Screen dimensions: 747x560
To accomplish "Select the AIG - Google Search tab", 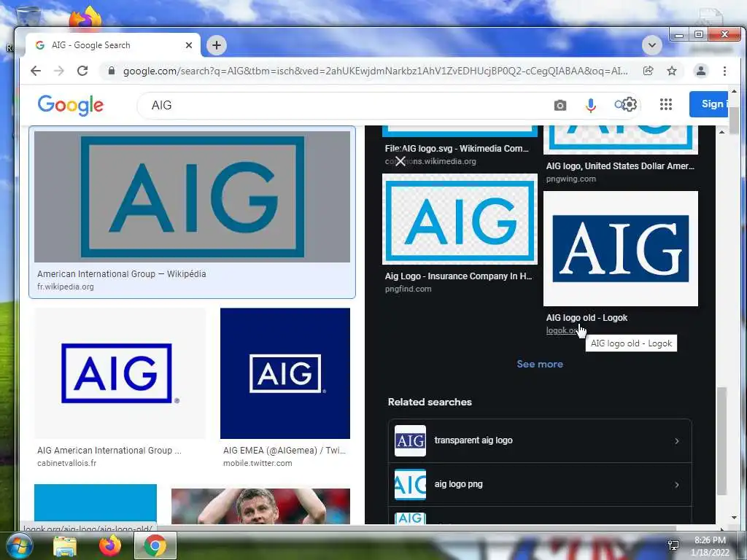I will (113, 45).
